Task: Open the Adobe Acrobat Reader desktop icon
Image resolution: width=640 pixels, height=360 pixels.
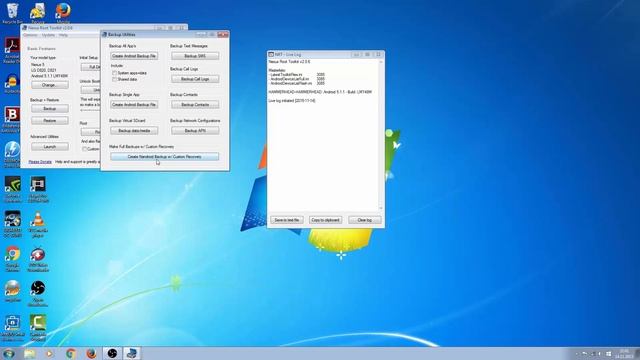Action: pos(12,49)
